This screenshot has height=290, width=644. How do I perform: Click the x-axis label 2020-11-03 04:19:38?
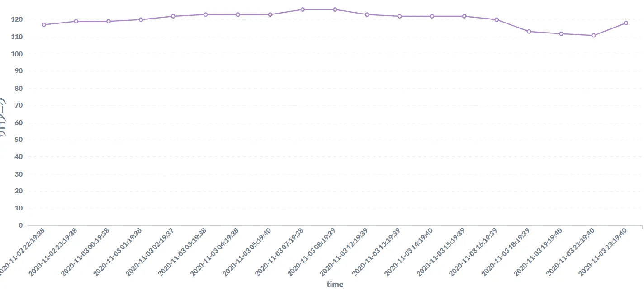click(215, 251)
